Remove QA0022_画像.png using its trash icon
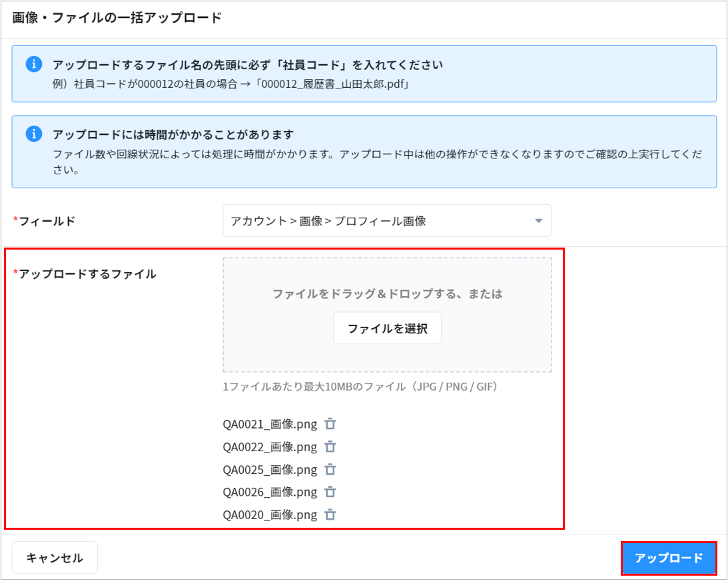The height and width of the screenshot is (581, 728). coord(330,447)
